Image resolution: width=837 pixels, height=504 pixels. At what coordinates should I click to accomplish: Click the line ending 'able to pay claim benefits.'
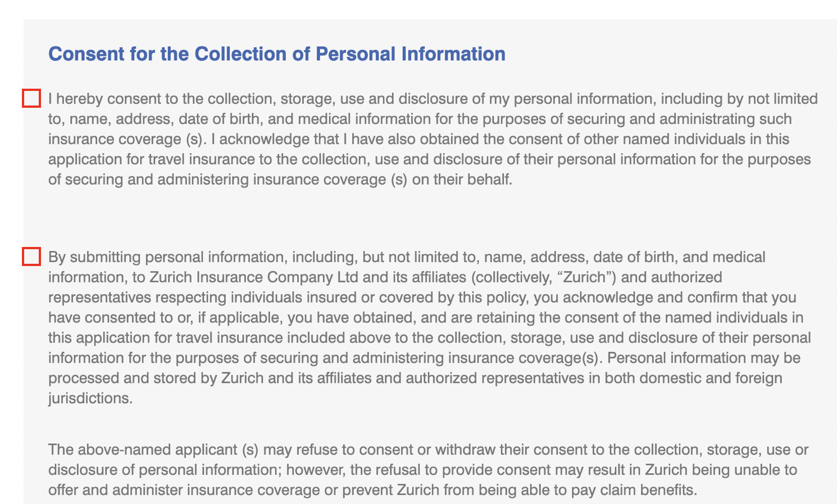372,490
